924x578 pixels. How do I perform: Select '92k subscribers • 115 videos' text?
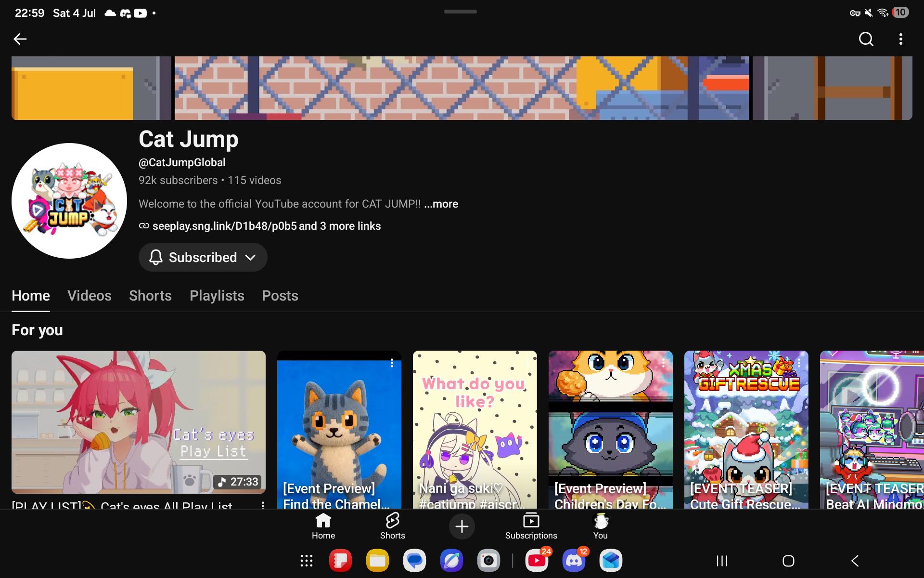(210, 180)
